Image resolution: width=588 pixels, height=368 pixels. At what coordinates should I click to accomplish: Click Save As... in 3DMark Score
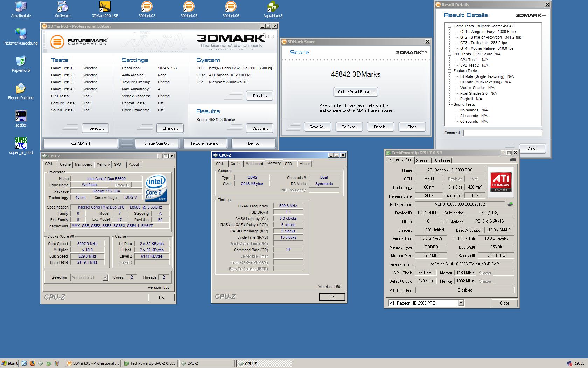tap(318, 127)
